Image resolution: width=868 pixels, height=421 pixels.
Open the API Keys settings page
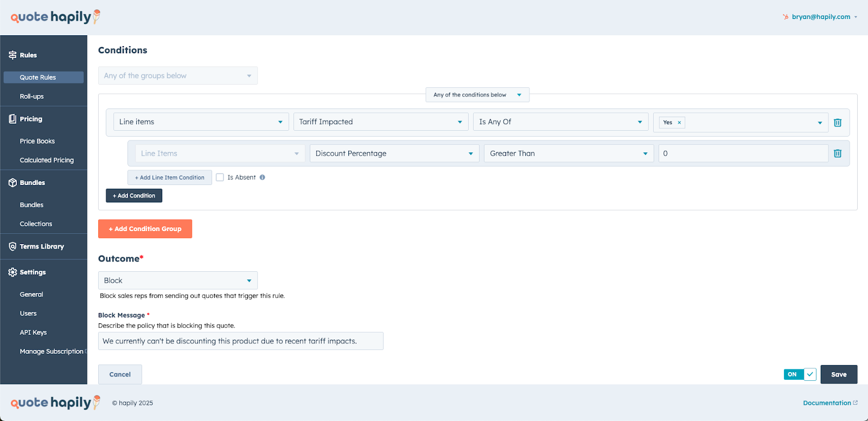pyautogui.click(x=33, y=333)
